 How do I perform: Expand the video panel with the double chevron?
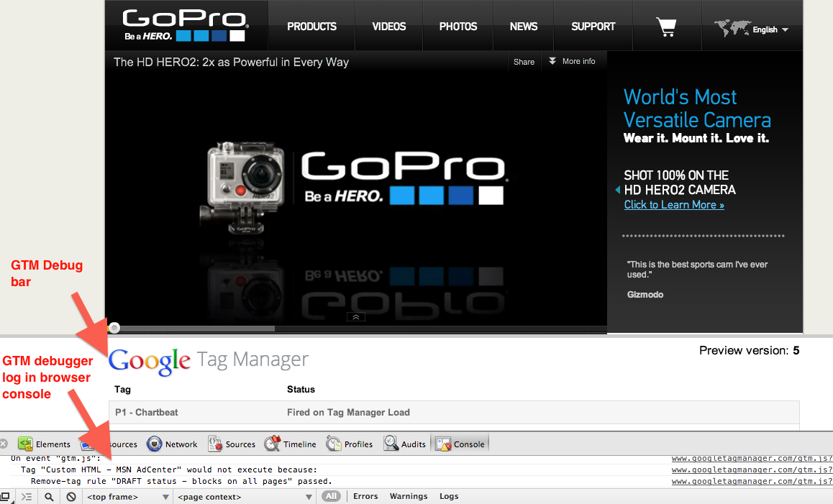point(356,317)
